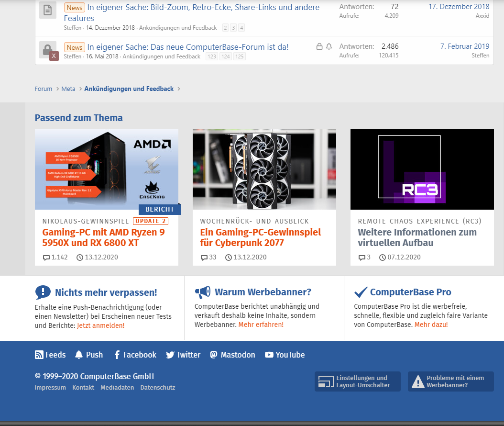The width and height of the screenshot is (504, 426).
Task: Jump to page 124 of forum thread
Action: point(226,56)
